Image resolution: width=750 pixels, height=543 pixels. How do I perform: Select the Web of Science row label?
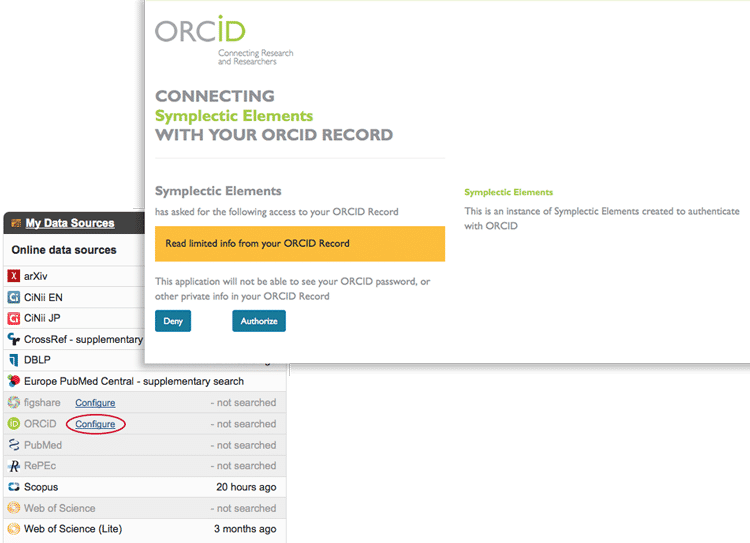[60, 508]
